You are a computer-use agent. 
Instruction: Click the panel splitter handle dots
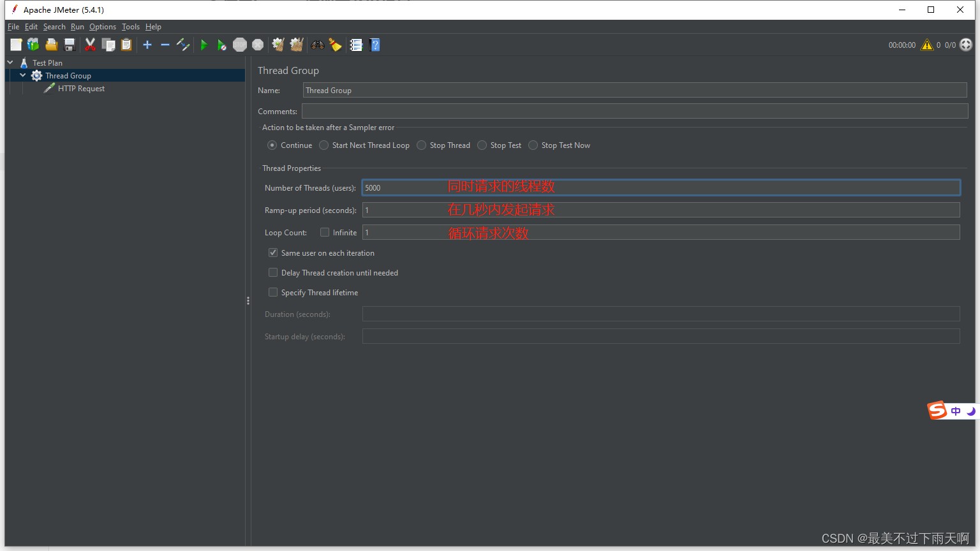pos(248,300)
